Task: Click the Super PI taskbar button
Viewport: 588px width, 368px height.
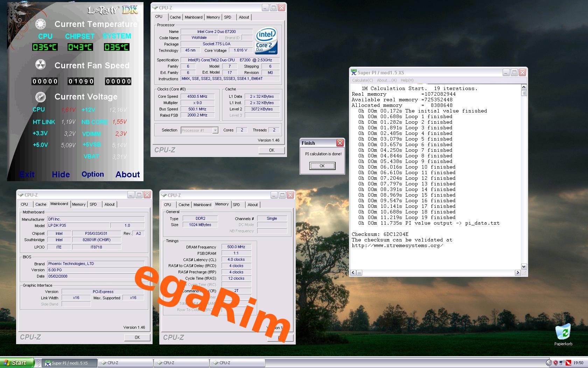Action: (69, 363)
